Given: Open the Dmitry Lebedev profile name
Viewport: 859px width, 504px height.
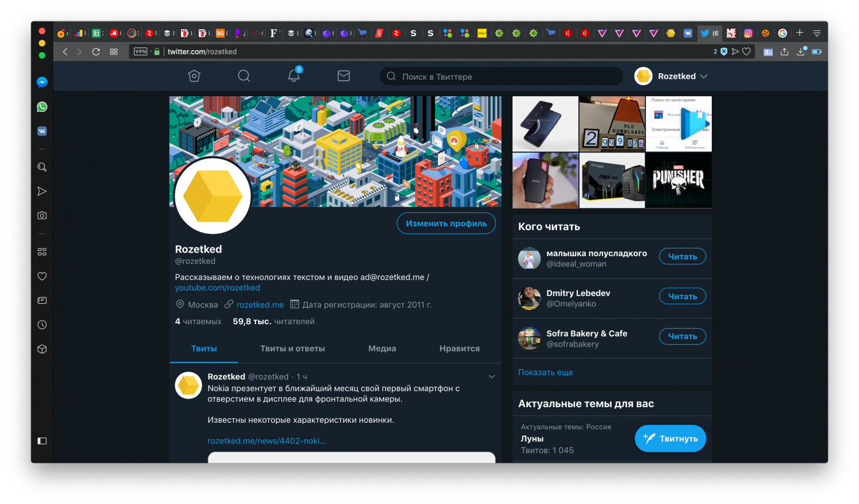Looking at the screenshot, I should click(x=578, y=293).
